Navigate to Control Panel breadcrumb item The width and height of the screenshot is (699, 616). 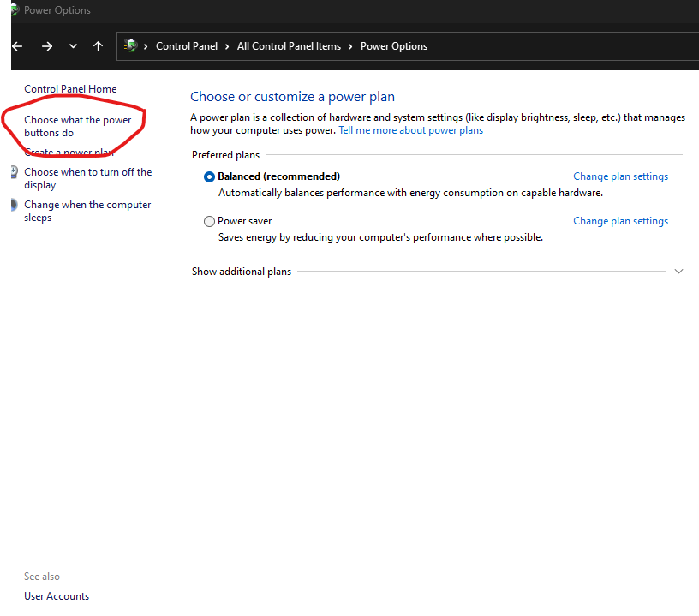pos(187,46)
